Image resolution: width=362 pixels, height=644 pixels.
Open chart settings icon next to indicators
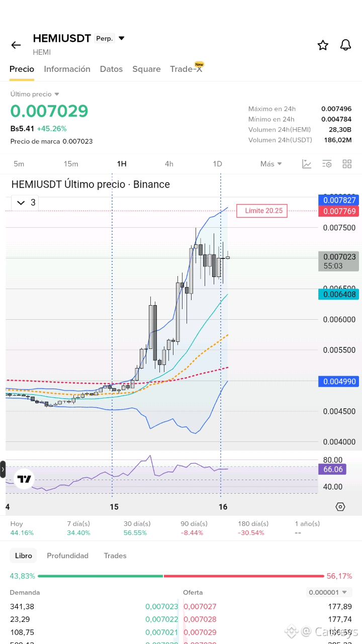[x=327, y=164]
